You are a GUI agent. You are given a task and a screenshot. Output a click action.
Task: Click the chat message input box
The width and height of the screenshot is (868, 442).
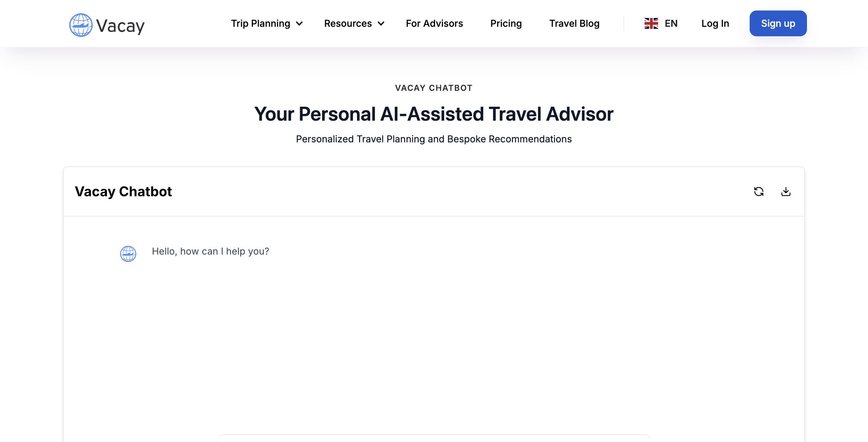(x=434, y=439)
